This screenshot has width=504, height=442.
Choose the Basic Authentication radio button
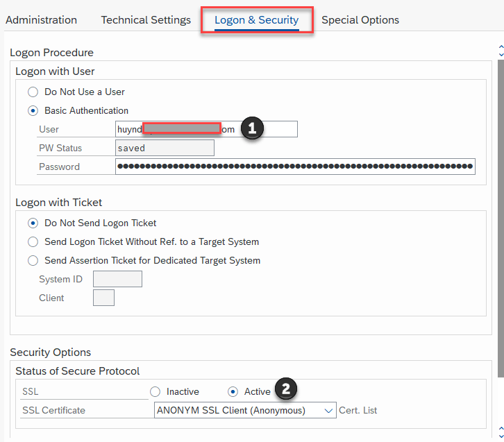[x=33, y=110]
